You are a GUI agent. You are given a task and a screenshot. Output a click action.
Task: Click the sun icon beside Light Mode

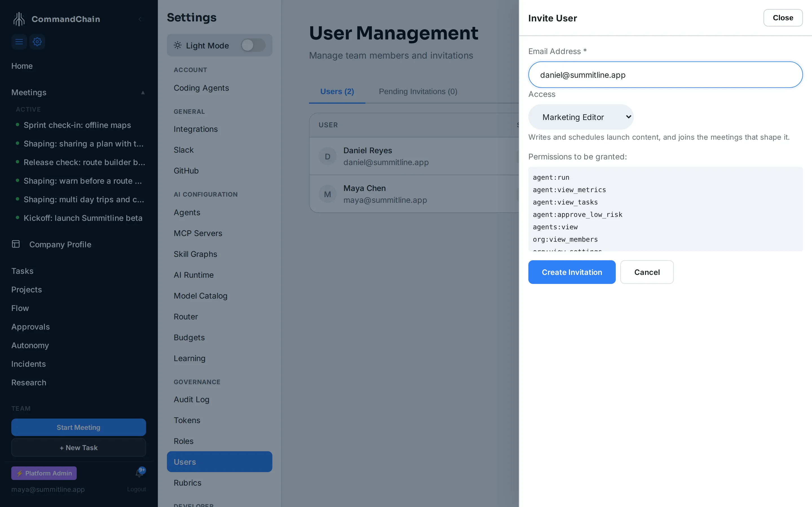[178, 45]
